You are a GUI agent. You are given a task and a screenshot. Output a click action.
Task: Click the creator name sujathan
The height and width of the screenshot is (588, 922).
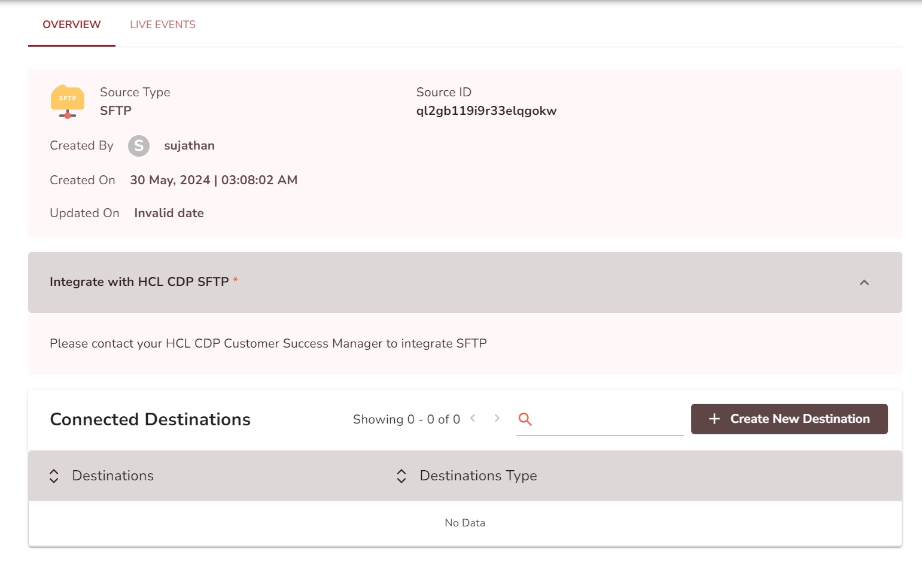coord(190,145)
